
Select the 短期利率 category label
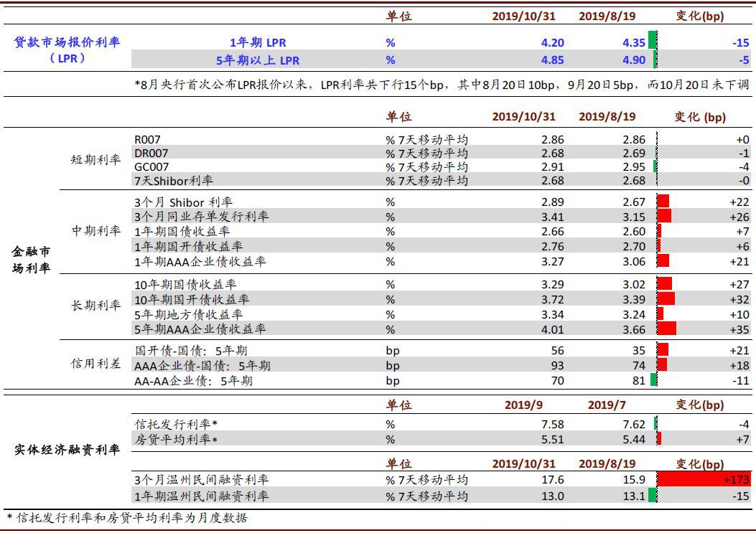click(95, 159)
